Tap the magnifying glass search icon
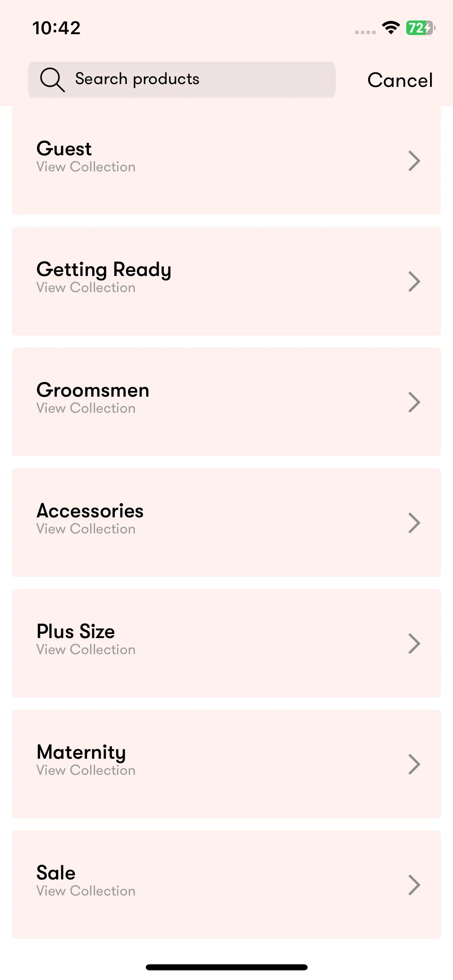Screen dimensions: 453x980 (x=52, y=80)
